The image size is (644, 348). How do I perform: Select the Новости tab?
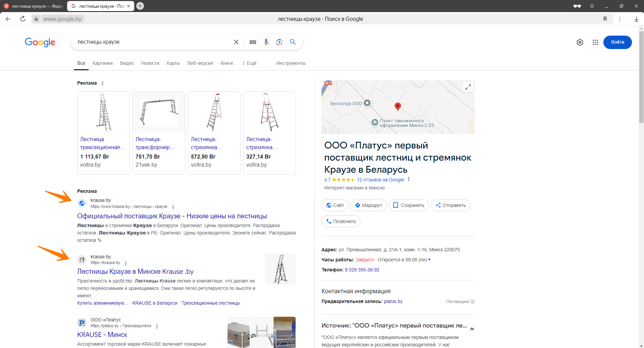tap(150, 63)
